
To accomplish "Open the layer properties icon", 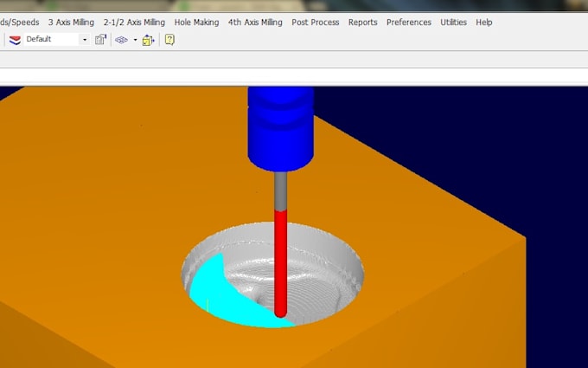I will coord(101,40).
